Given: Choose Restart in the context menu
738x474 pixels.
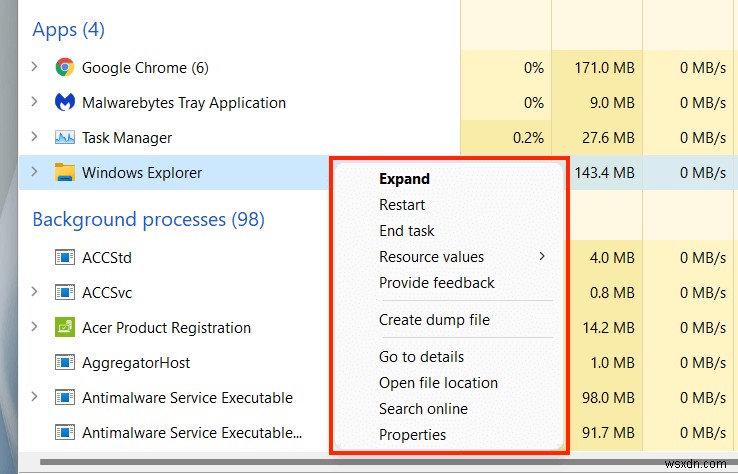Looking at the screenshot, I should point(402,205).
